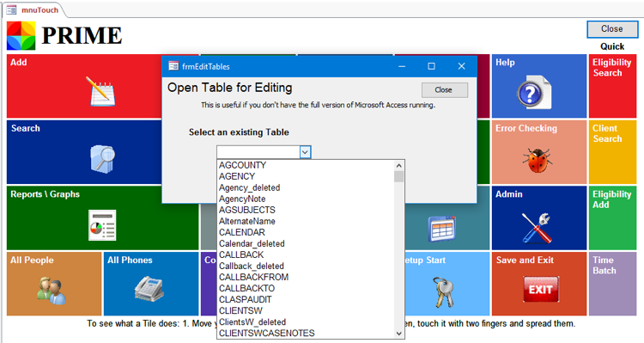Screen dimensions: 644x343
Task: Click the All Phones telephone icon
Action: point(149,289)
